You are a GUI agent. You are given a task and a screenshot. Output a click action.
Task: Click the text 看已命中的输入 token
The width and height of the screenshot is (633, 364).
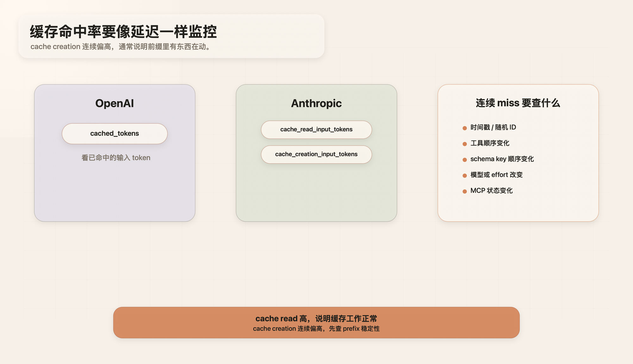116,158
